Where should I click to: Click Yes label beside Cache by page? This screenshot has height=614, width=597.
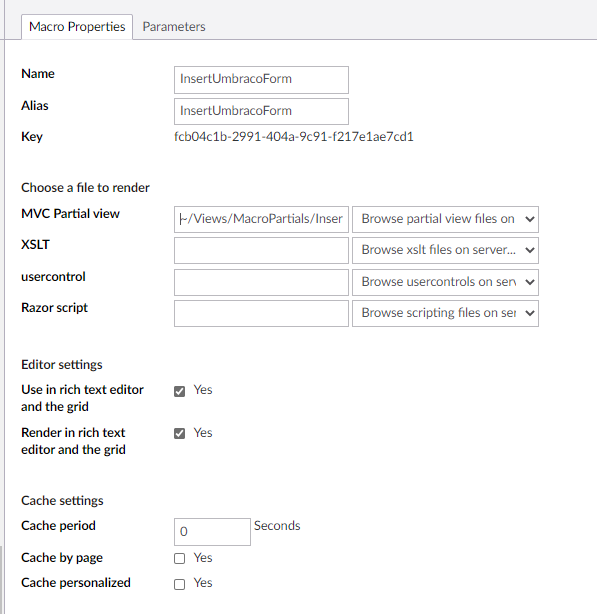[203, 558]
